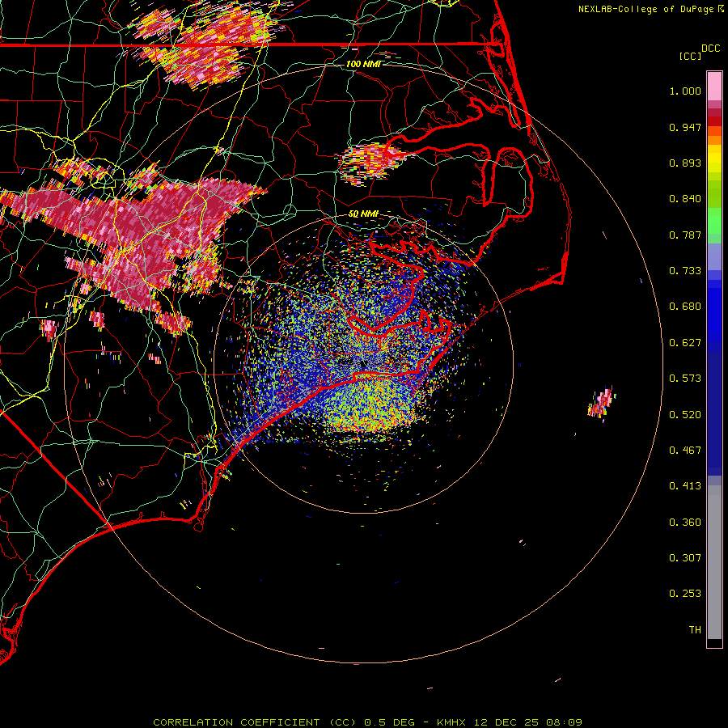Image resolution: width=728 pixels, height=728 pixels.
Task: Click the 1.000 color scale value
Action: [685, 91]
